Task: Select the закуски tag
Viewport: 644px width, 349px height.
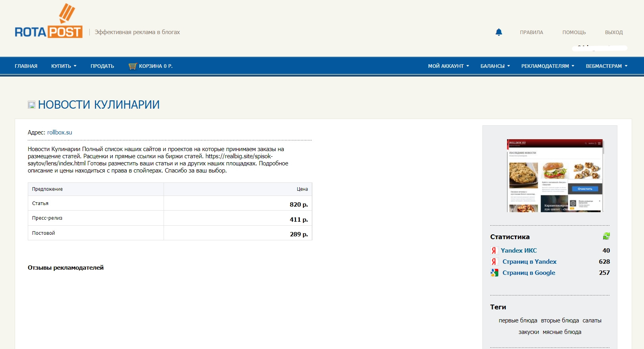Action: tap(529, 332)
